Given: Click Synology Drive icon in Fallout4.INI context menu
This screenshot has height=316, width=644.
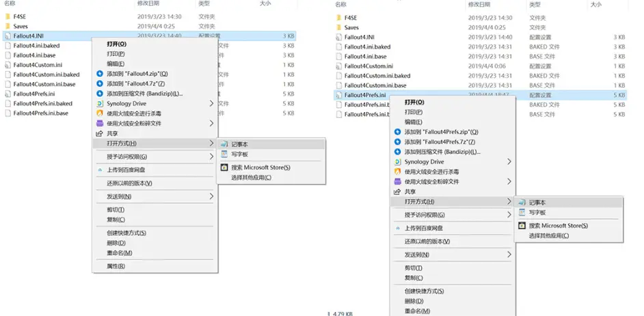Looking at the screenshot, I should point(99,103).
